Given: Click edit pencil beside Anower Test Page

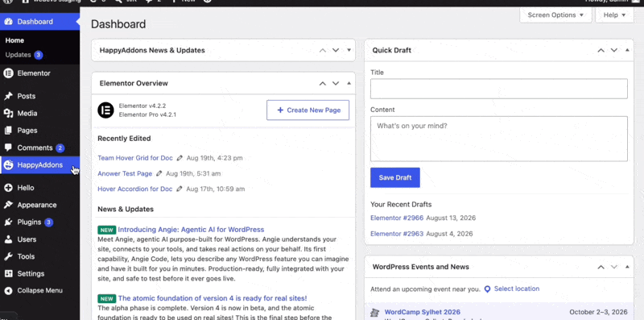Looking at the screenshot, I should [159, 173].
